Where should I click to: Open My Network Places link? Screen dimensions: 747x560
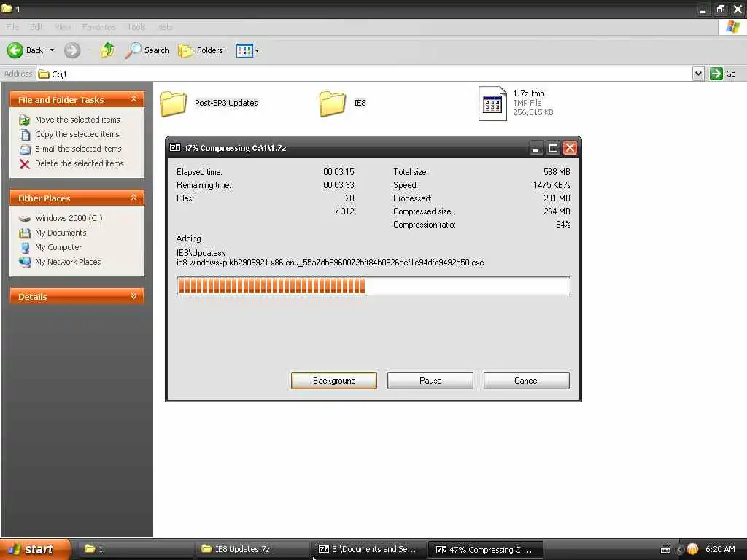pos(68,262)
